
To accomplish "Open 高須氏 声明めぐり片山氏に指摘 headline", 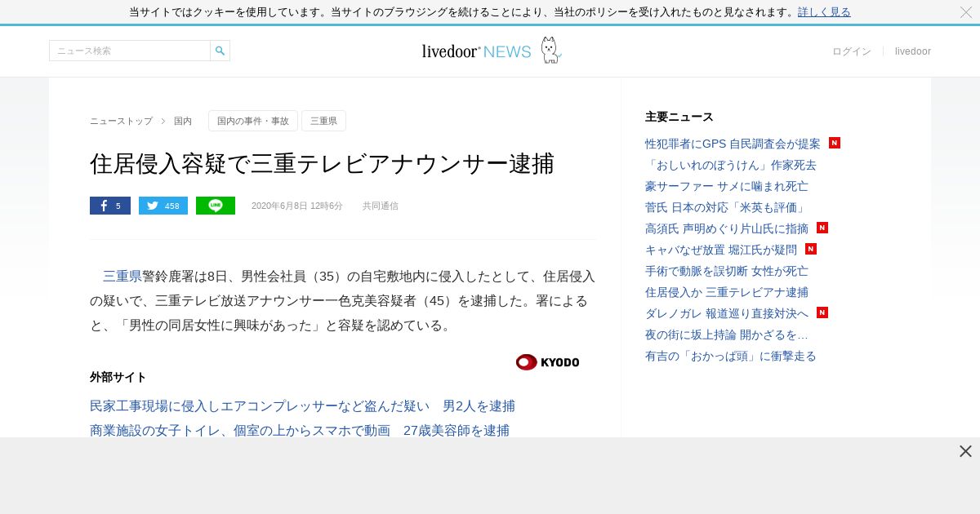I will (727, 228).
